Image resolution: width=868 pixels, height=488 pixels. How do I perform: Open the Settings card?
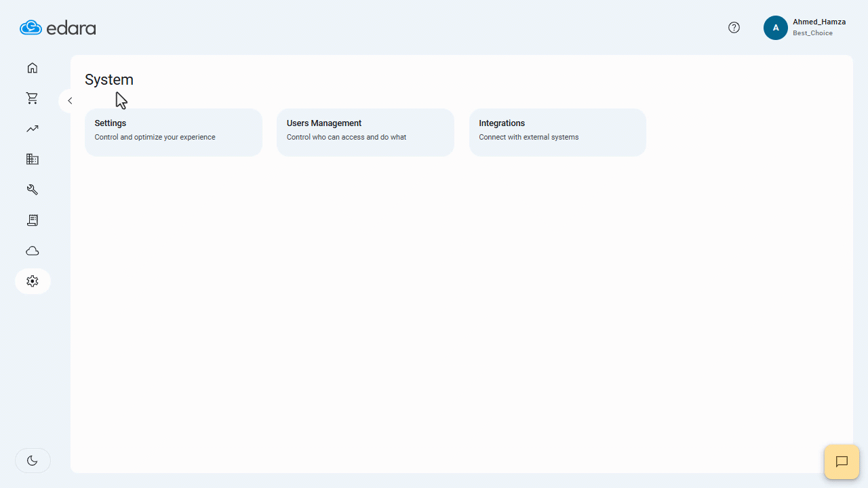174,132
